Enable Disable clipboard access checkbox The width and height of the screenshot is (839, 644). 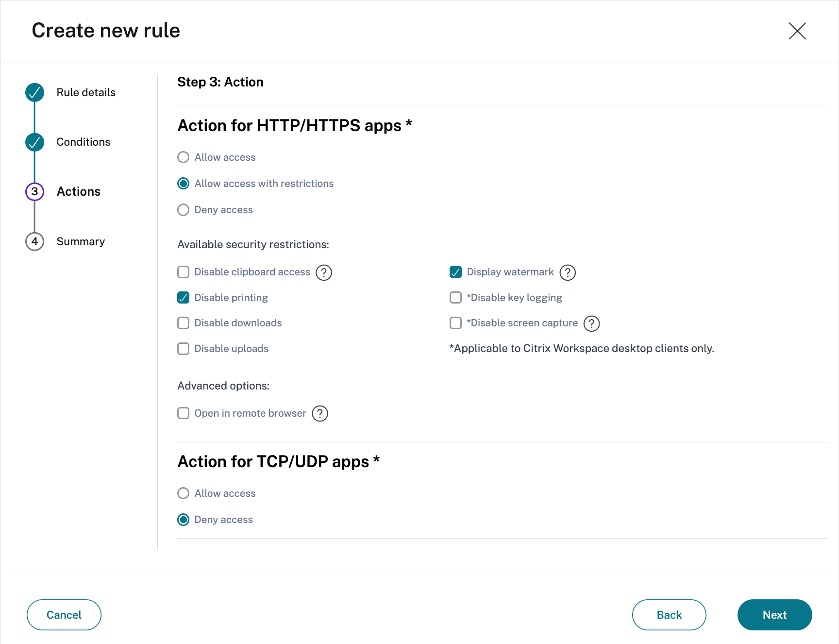point(184,272)
